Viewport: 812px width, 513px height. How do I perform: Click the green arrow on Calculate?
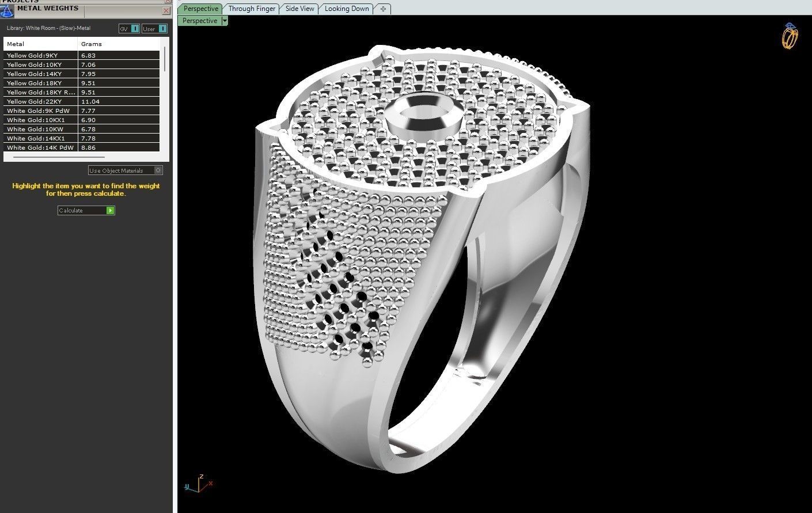(111, 211)
